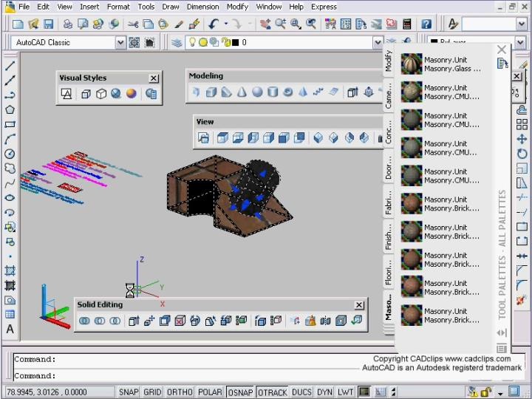Open the Dimension menu
Image resolution: width=532 pixels, height=399 pixels.
click(x=202, y=7)
